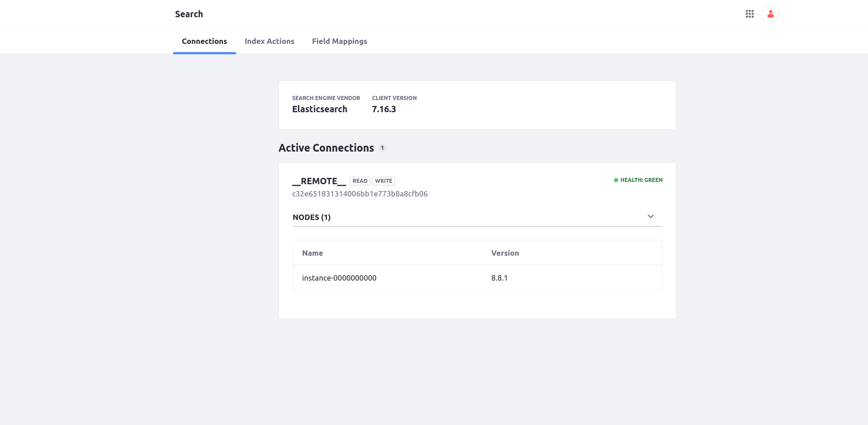Switch to the Index Actions tab
868x425 pixels.
[269, 41]
